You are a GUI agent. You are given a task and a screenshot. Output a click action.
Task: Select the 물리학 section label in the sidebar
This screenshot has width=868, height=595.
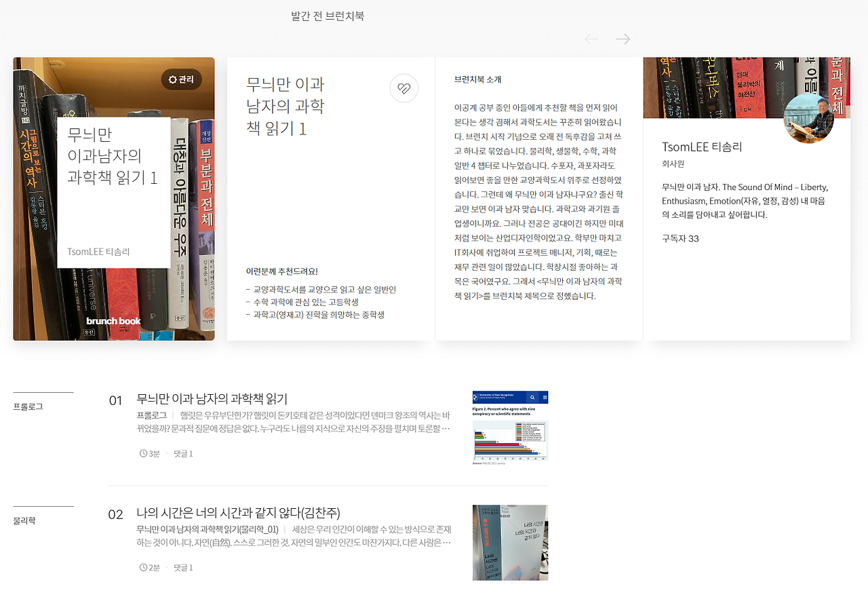tap(24, 520)
